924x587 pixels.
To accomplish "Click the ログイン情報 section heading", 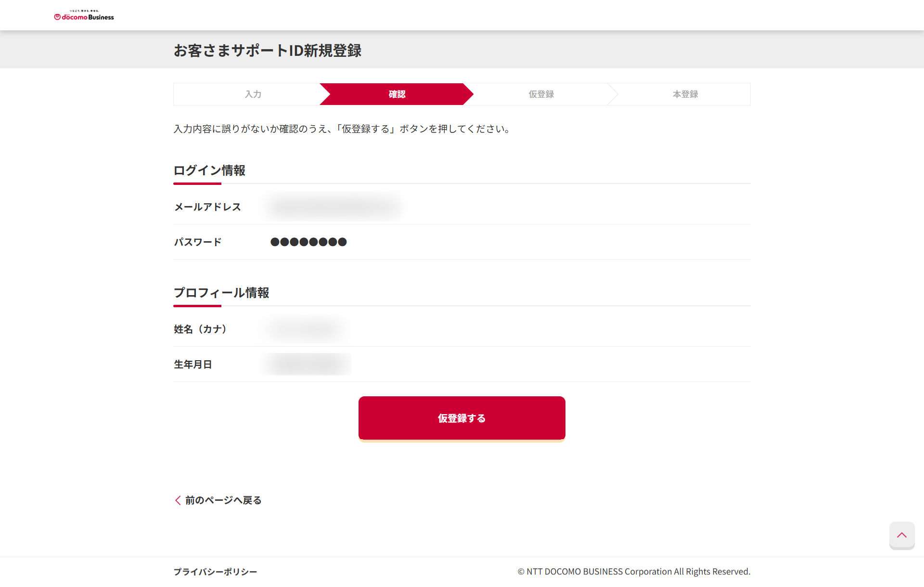I will pyautogui.click(x=209, y=170).
